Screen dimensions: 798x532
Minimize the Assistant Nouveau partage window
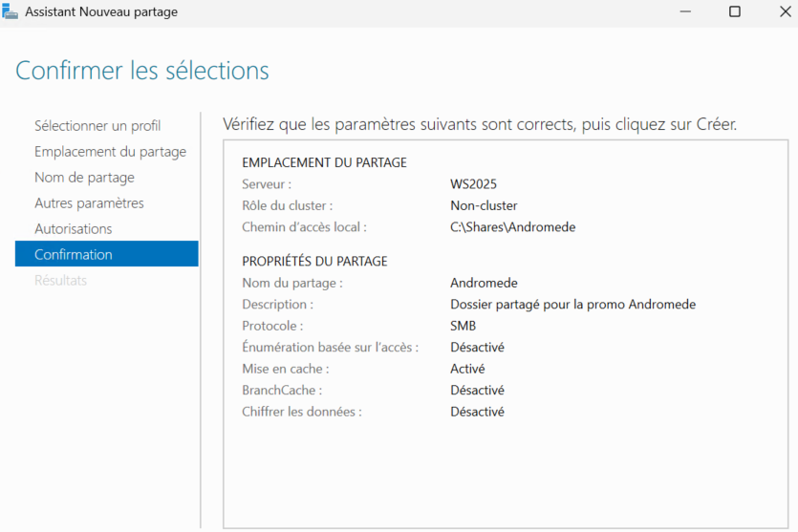[x=685, y=12]
